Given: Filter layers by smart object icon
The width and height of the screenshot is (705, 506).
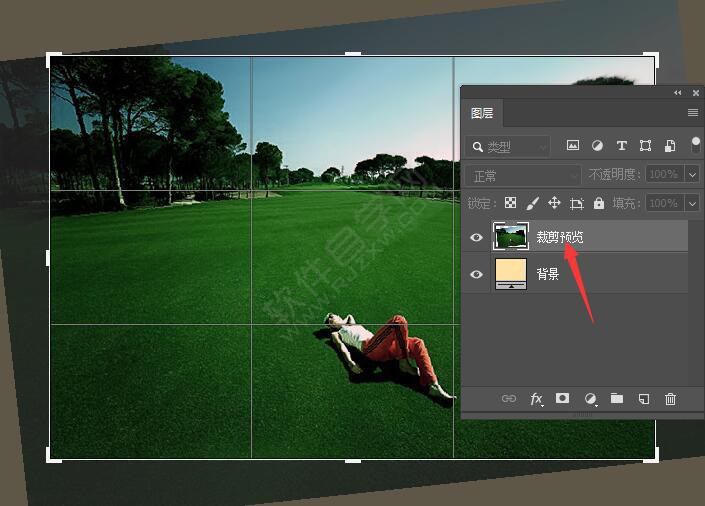Looking at the screenshot, I should point(670,145).
